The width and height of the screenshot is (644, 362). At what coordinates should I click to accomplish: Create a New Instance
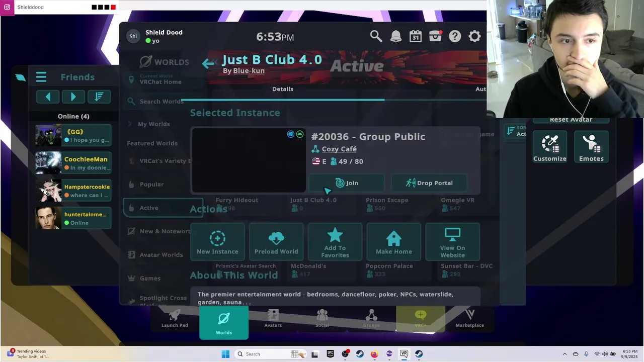[x=217, y=242]
